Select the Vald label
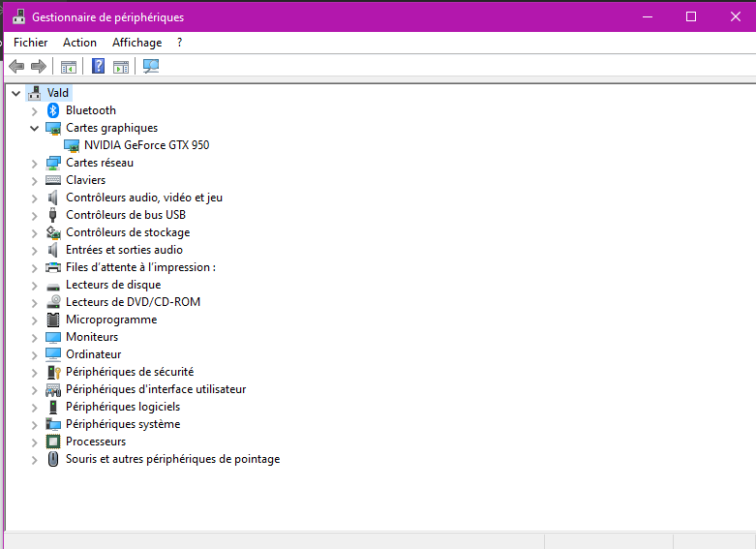Viewport: 756px width, 549px height. (x=58, y=93)
